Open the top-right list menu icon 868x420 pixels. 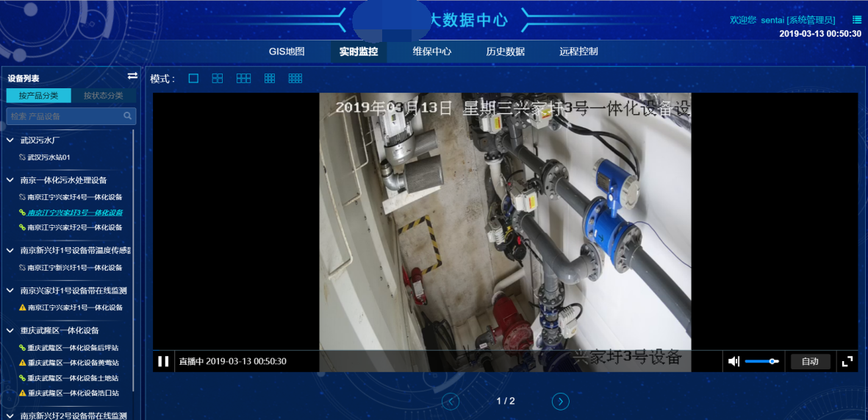856,20
